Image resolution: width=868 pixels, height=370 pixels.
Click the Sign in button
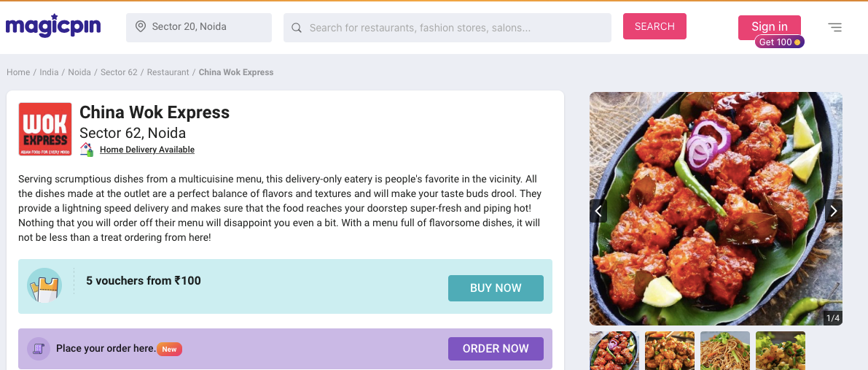pyautogui.click(x=770, y=26)
